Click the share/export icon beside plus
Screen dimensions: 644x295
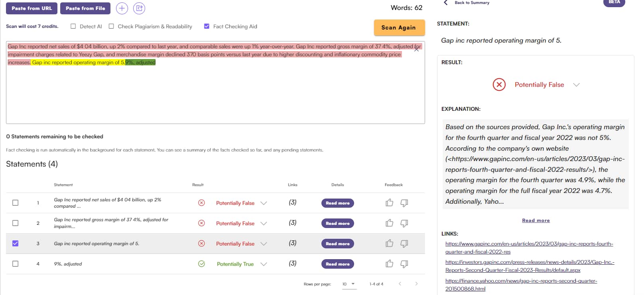click(139, 8)
